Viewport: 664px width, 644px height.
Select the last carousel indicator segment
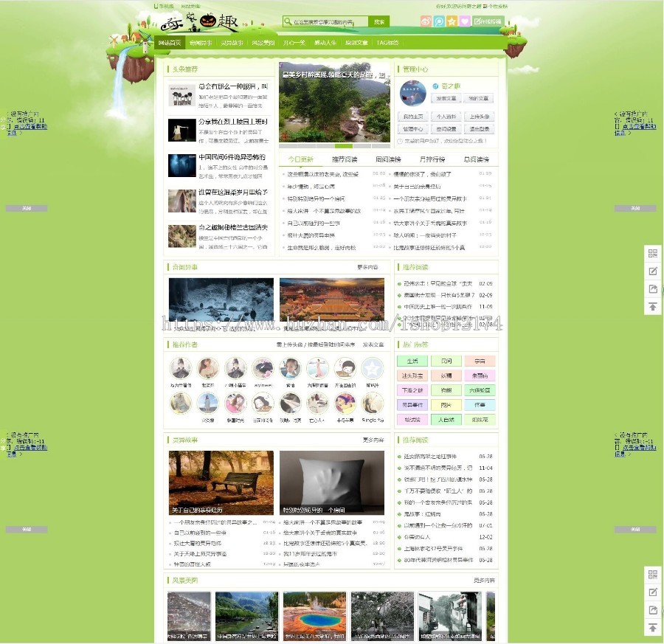pos(381,145)
